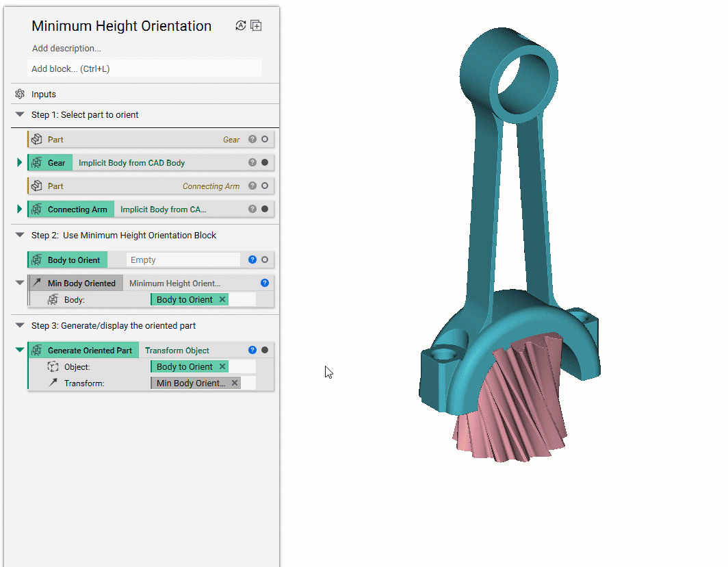Click the Add description text
The image size is (728, 567).
coord(66,49)
